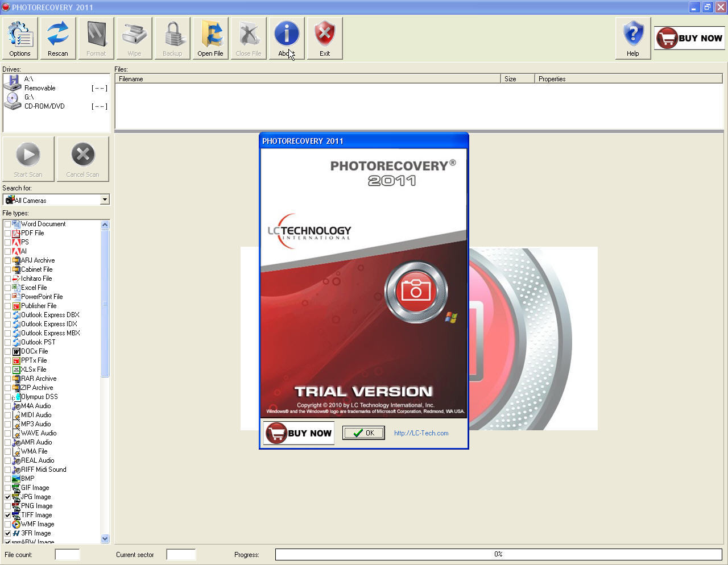Select the Cabinet File list icon
This screenshot has width=728, height=565.
[x=16, y=269]
